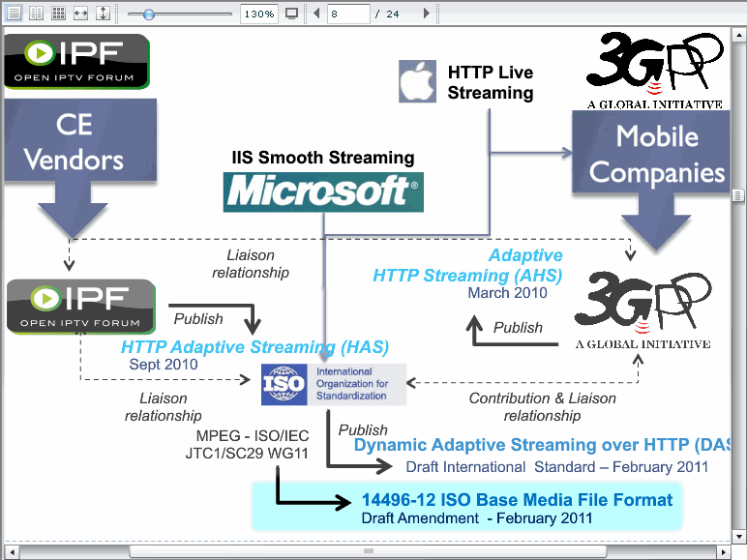Image resolution: width=747 pixels, height=560 pixels.
Task: Click 'HTTP Live Streaming' label
Action: point(491,82)
